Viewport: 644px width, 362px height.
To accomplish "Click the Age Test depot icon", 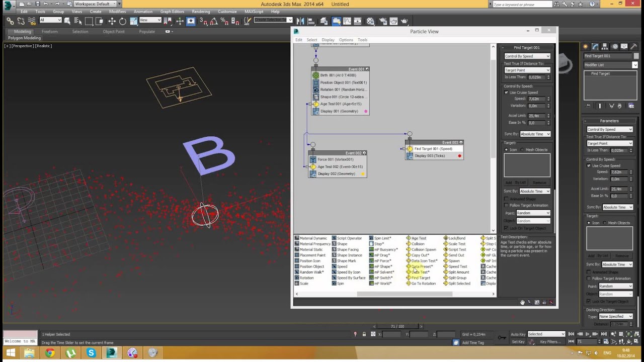I will tap(409, 238).
